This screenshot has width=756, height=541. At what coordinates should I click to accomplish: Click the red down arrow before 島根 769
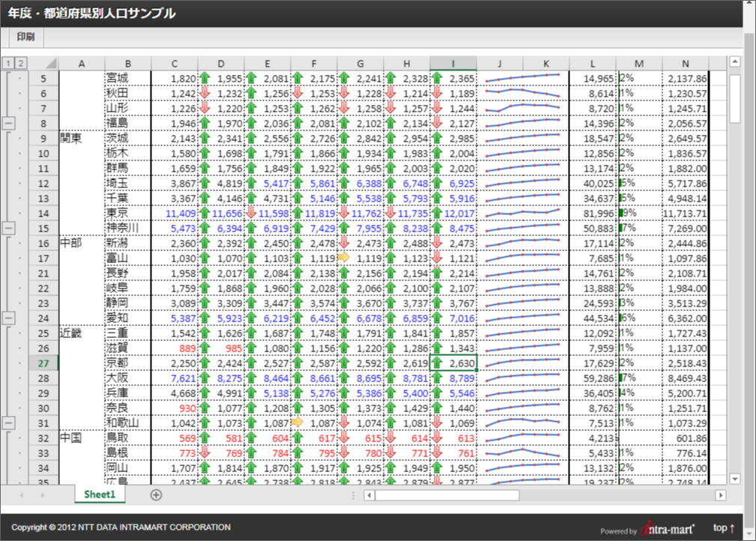205,453
